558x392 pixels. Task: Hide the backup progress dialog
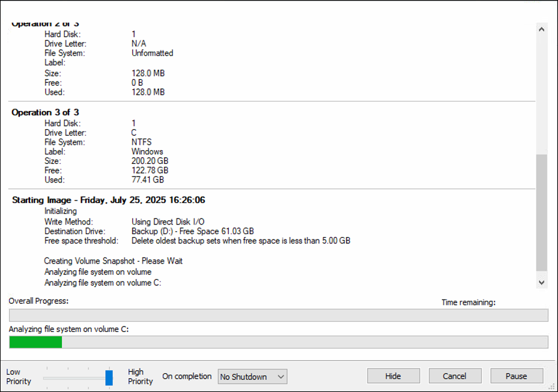tap(393, 376)
